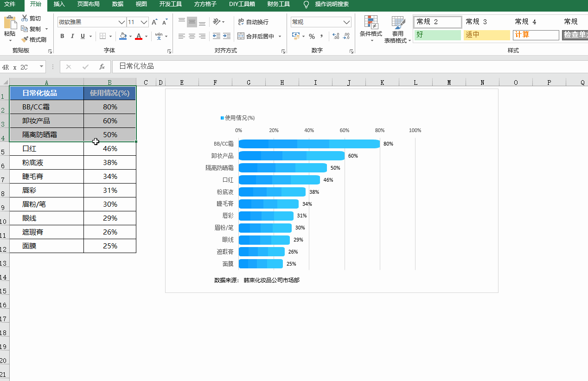Viewport: 588px width, 381px height.
Task: Click the lightbulb tell-me icon
Action: pyautogui.click(x=306, y=4)
